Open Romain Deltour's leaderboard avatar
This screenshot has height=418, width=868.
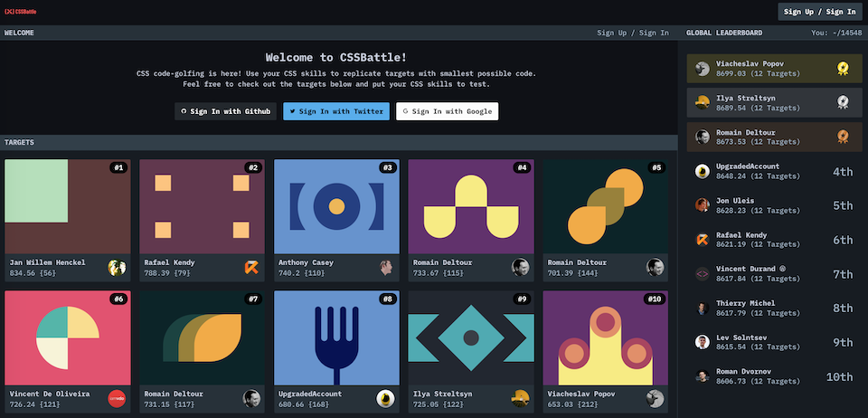click(703, 137)
